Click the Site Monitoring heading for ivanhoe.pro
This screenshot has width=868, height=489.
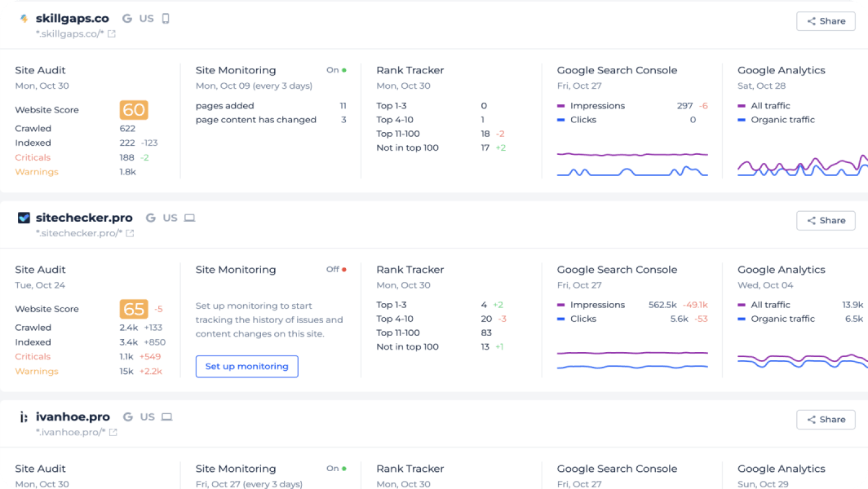236,469
